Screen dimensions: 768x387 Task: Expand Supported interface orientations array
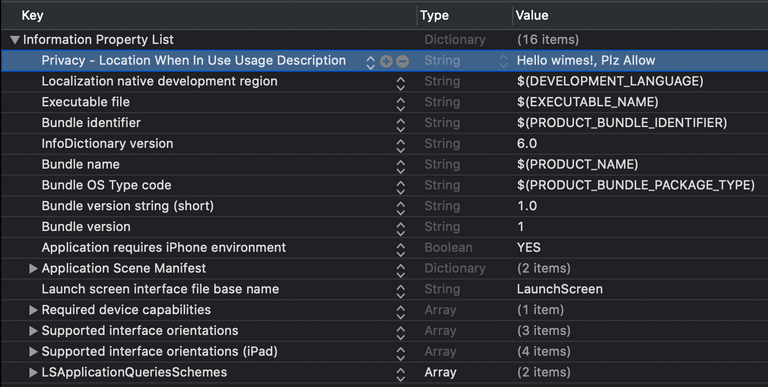coord(33,331)
